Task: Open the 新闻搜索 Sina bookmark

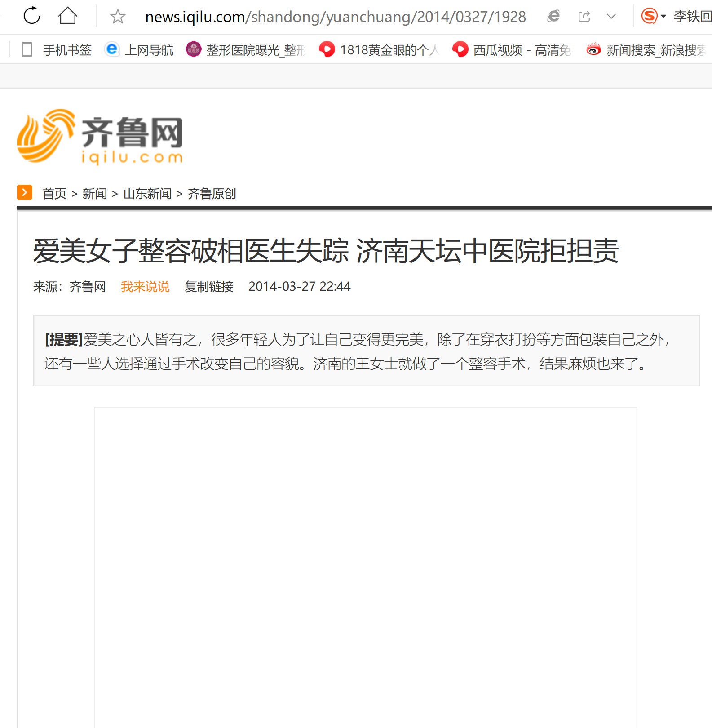Action: pyautogui.click(x=646, y=49)
